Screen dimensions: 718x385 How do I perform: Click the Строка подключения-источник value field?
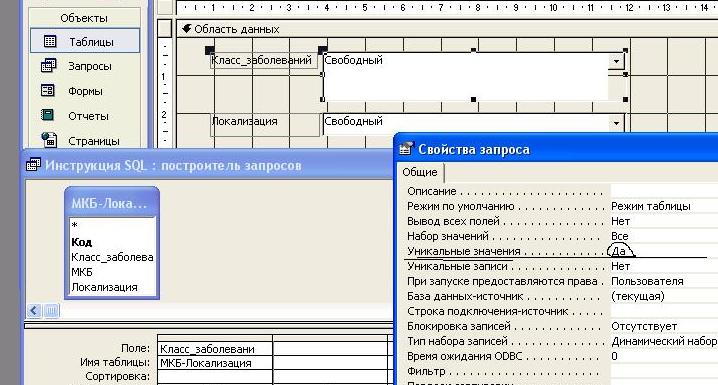coord(664,311)
